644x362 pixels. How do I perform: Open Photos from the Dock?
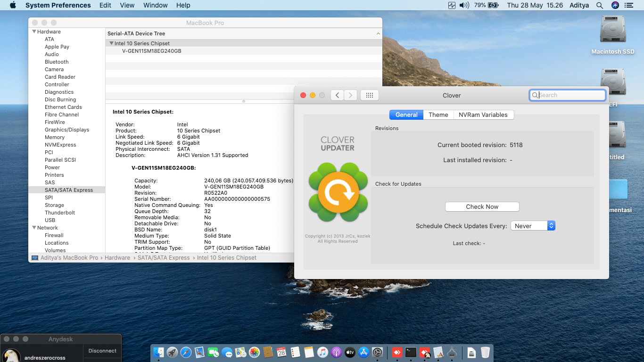(x=255, y=352)
